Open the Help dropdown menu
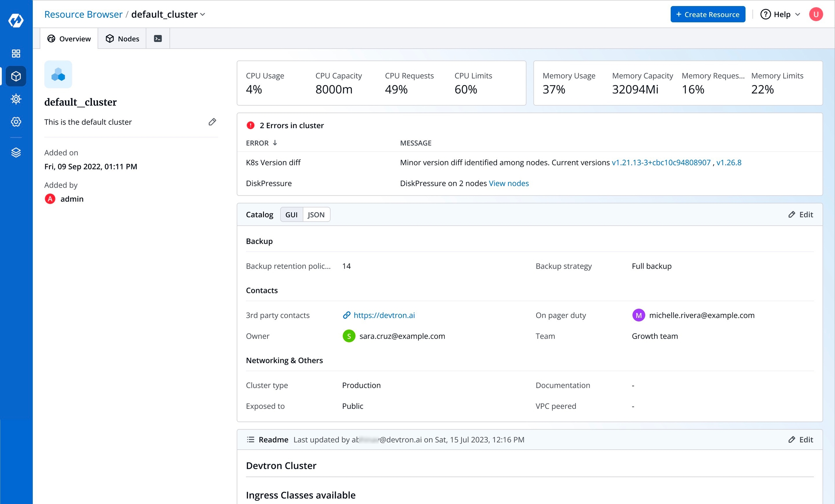This screenshot has width=835, height=504. tap(781, 14)
